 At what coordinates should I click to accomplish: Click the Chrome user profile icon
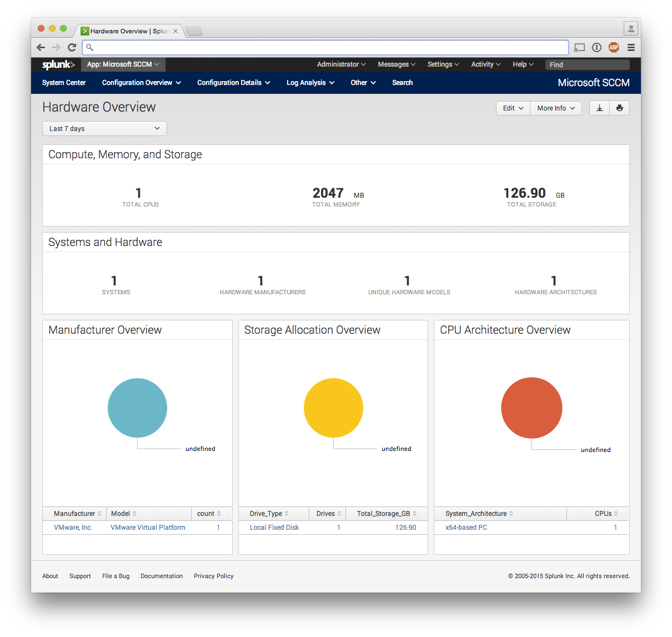(631, 28)
